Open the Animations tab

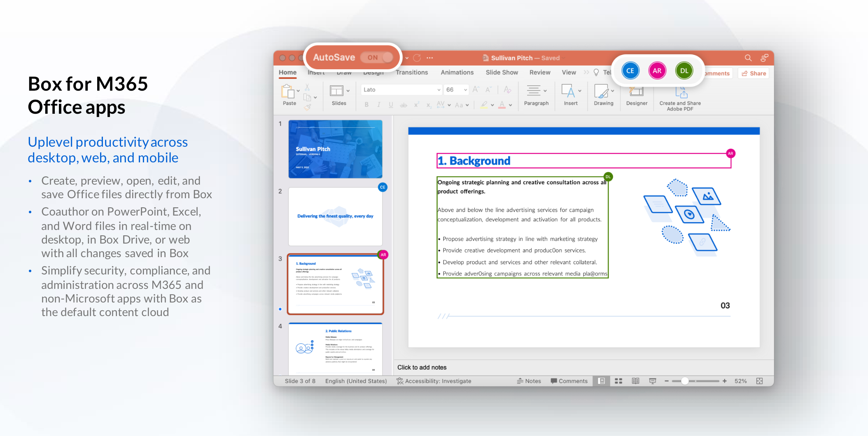[x=457, y=73]
